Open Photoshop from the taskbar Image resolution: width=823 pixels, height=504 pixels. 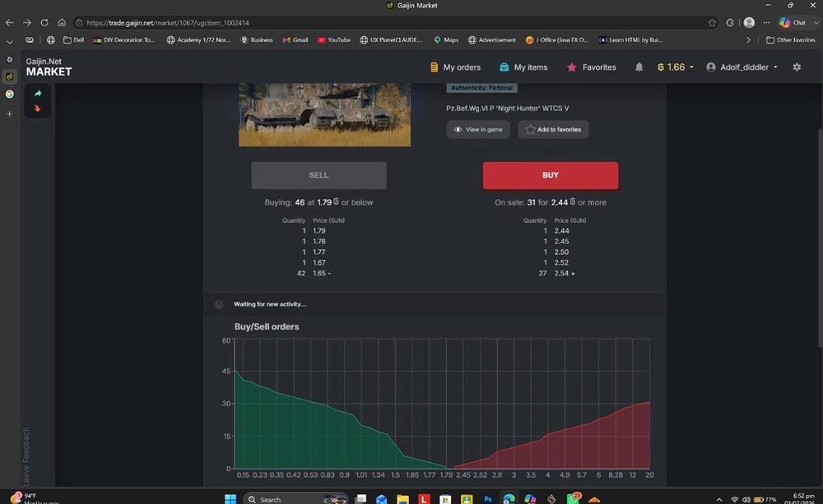pos(487,499)
